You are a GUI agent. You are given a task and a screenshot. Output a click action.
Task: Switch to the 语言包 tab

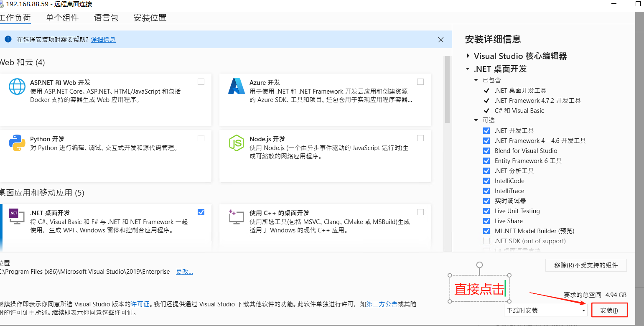click(x=106, y=18)
